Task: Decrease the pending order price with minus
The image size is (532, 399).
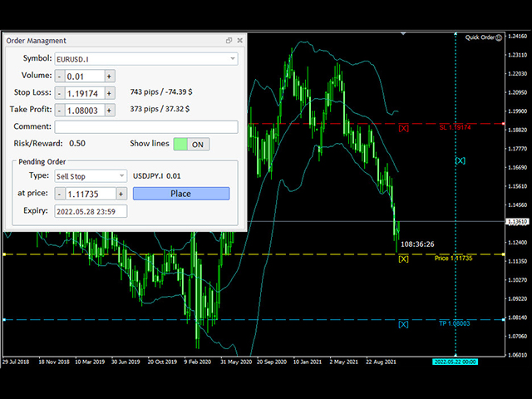Action: 59,194
